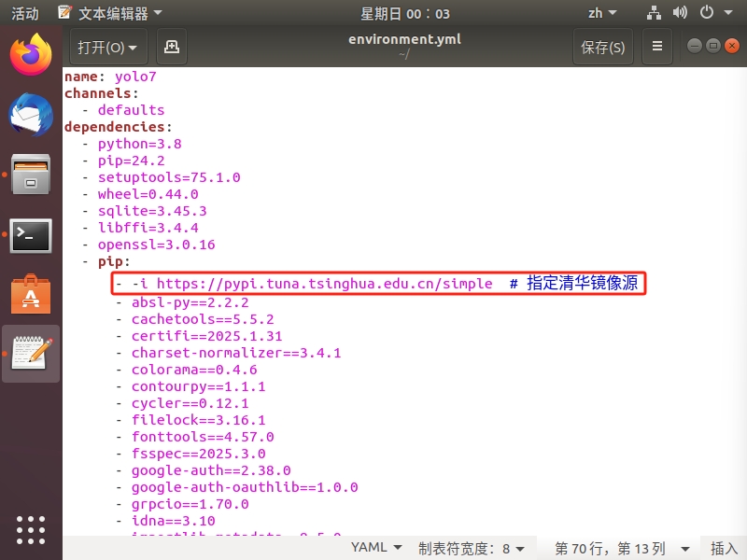
Task: Open the YAML syntax highlighting dropdown
Action: (x=377, y=548)
